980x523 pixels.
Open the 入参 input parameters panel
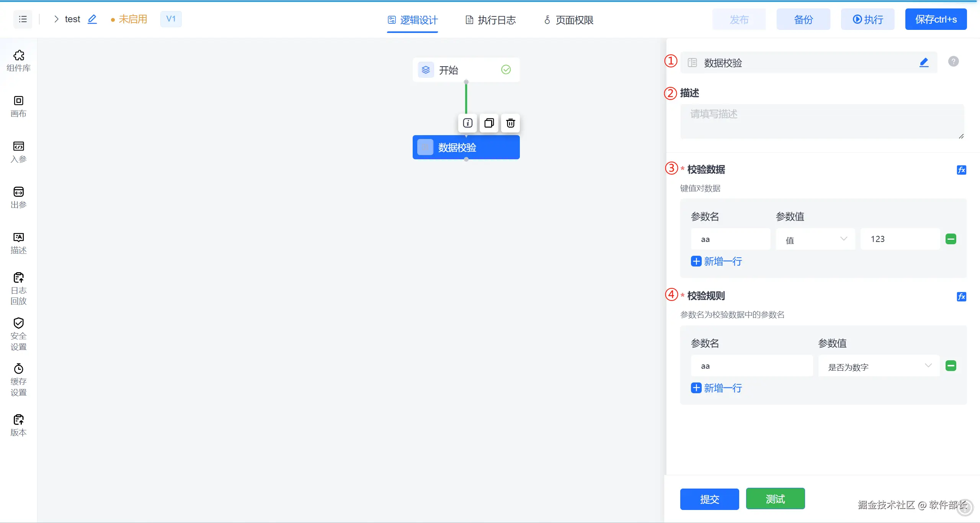[18, 152]
